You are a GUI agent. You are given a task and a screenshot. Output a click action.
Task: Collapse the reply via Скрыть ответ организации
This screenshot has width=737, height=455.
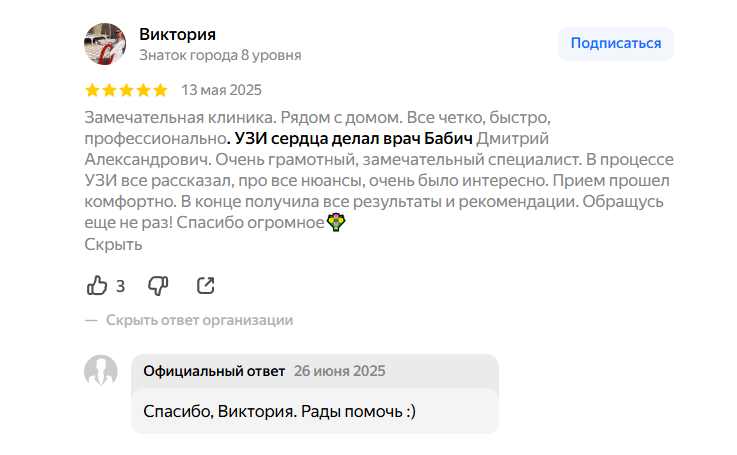tap(199, 320)
